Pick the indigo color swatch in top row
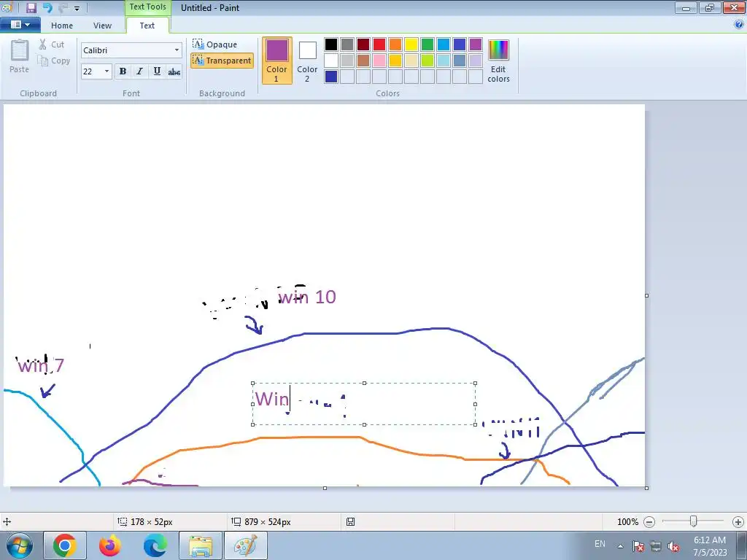Image resolution: width=747 pixels, height=560 pixels. [x=460, y=44]
